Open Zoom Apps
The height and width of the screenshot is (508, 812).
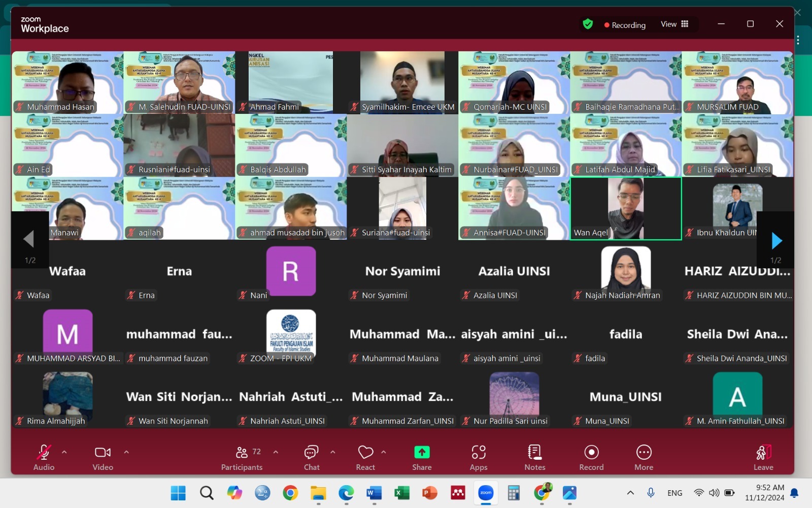click(x=479, y=457)
